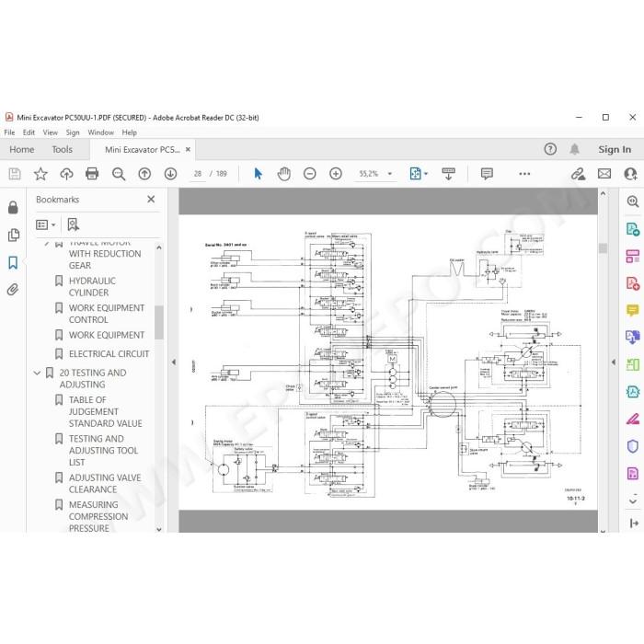Select the Hand pan tool

point(283,174)
